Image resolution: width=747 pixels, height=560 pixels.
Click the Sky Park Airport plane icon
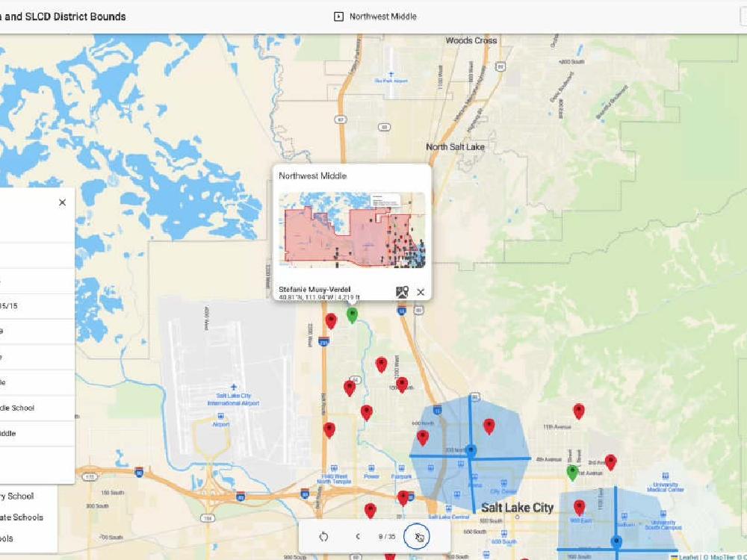(x=391, y=74)
